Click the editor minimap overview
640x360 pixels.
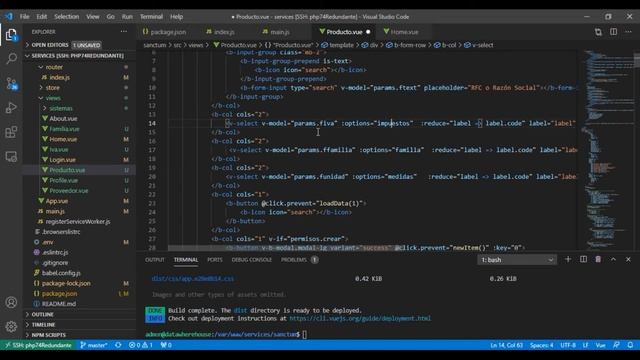[608, 149]
